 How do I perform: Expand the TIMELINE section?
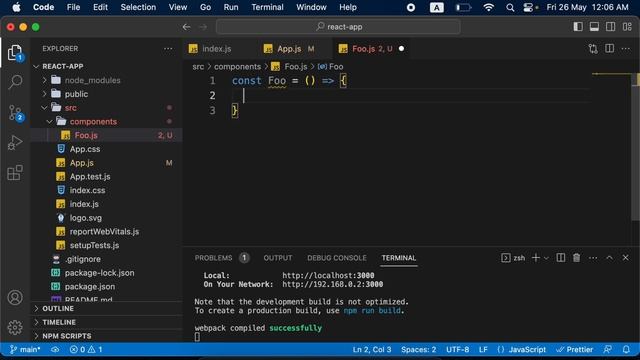tap(106, 322)
